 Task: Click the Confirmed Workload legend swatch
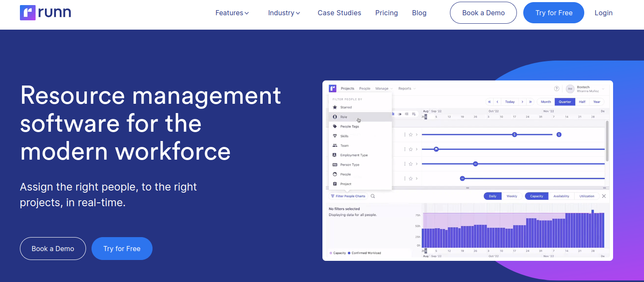coord(349,253)
